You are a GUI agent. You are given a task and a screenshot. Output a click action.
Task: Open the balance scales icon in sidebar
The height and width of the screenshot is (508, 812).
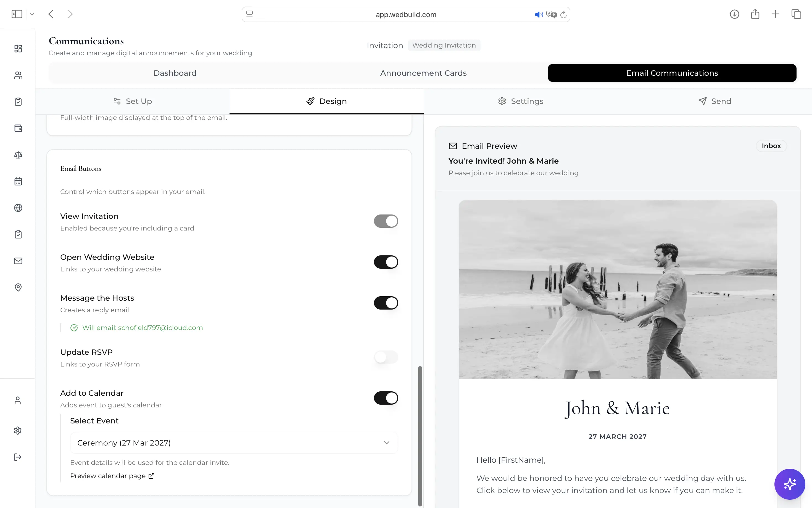(18, 155)
